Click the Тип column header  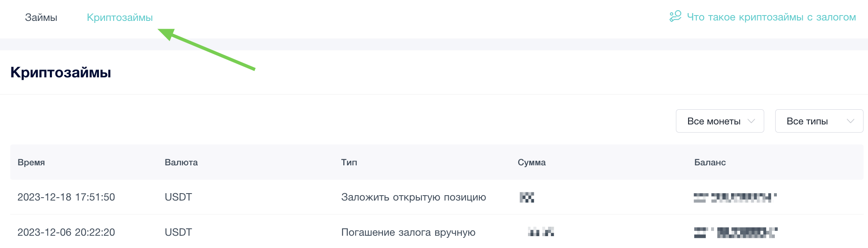click(x=349, y=162)
